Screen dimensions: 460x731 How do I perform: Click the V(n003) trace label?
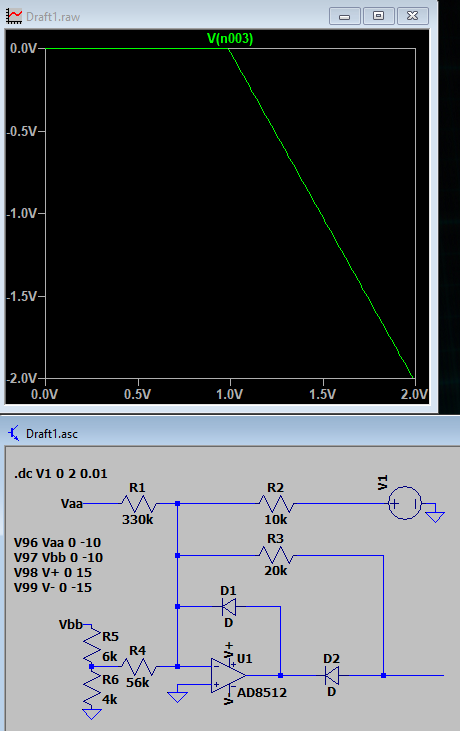tap(230, 38)
